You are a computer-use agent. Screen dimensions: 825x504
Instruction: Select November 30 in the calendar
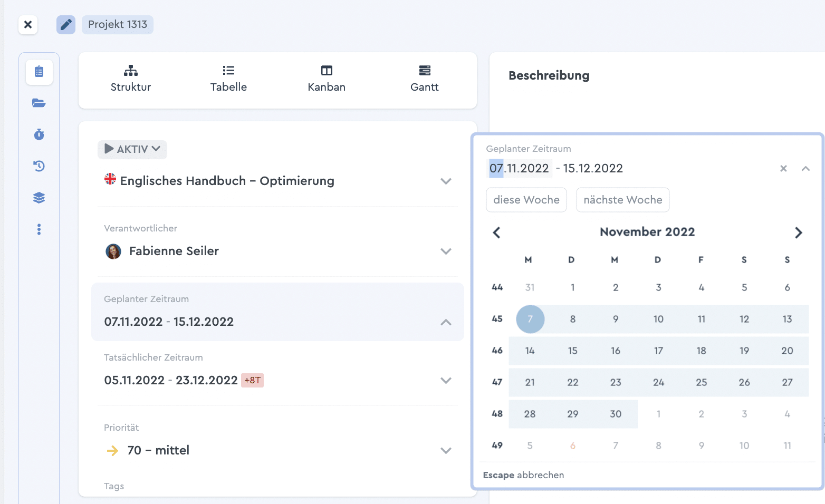pos(616,414)
